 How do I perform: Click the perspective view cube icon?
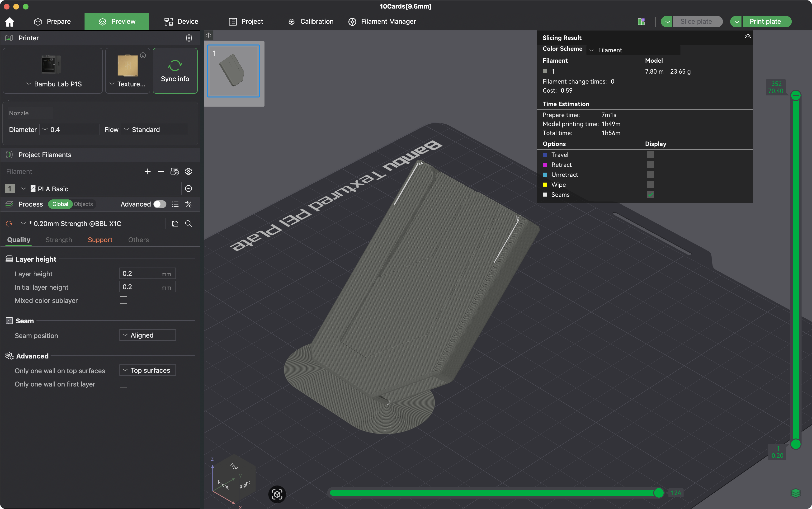click(x=277, y=494)
